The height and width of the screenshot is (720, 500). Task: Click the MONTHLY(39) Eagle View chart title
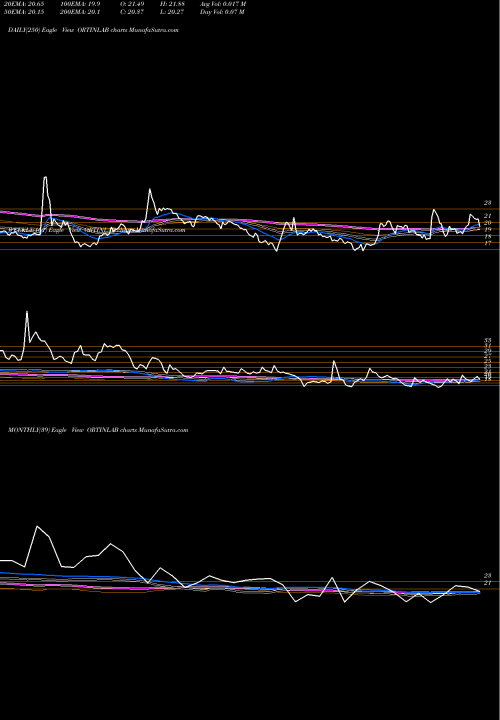click(98, 430)
